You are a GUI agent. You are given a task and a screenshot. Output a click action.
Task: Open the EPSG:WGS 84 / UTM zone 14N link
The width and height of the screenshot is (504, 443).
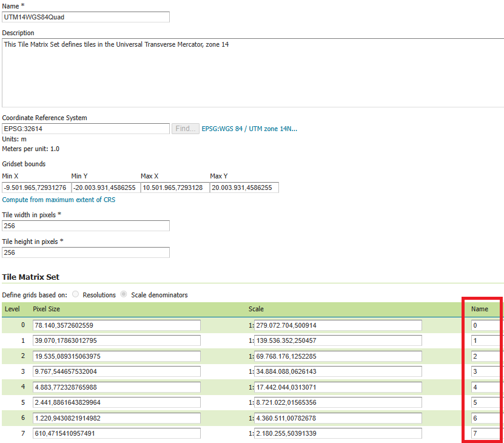pyautogui.click(x=249, y=129)
